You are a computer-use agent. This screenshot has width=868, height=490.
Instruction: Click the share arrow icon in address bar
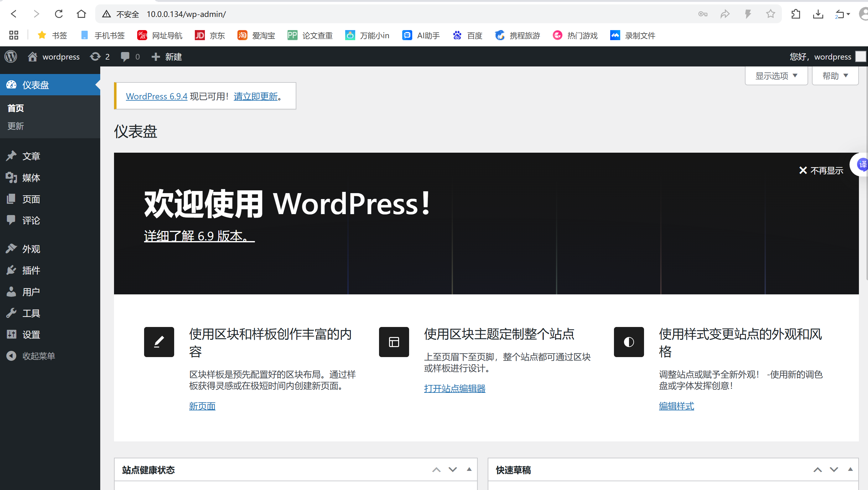click(725, 14)
